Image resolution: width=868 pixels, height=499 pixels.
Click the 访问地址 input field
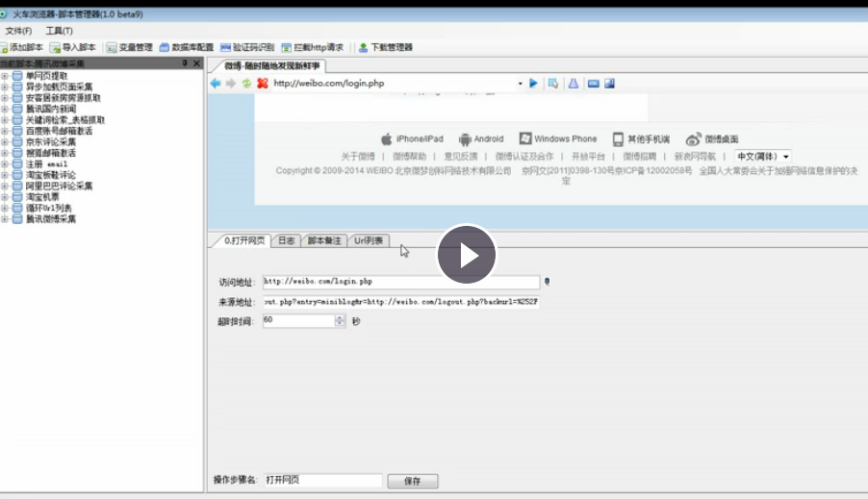pyautogui.click(x=400, y=282)
